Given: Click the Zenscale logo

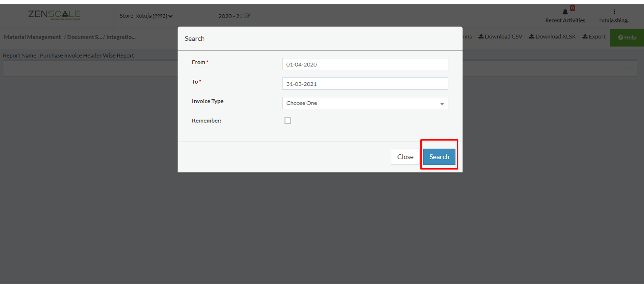Looking at the screenshot, I should (x=54, y=15).
